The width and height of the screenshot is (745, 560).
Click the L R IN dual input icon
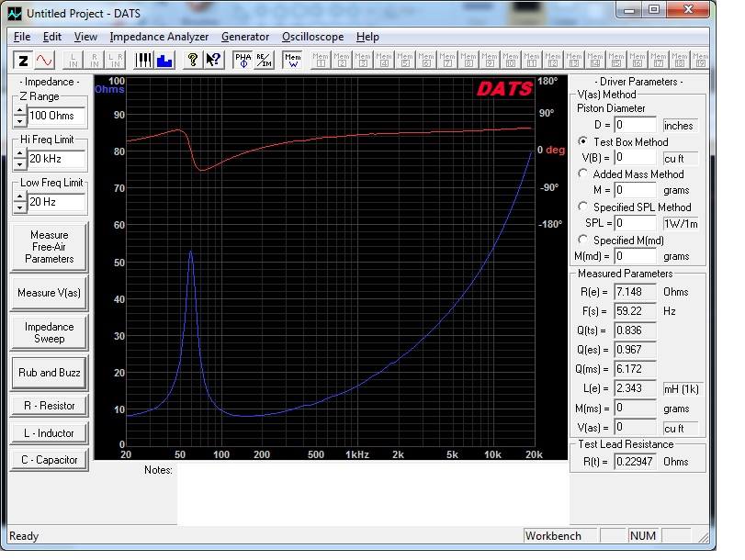[x=116, y=61]
